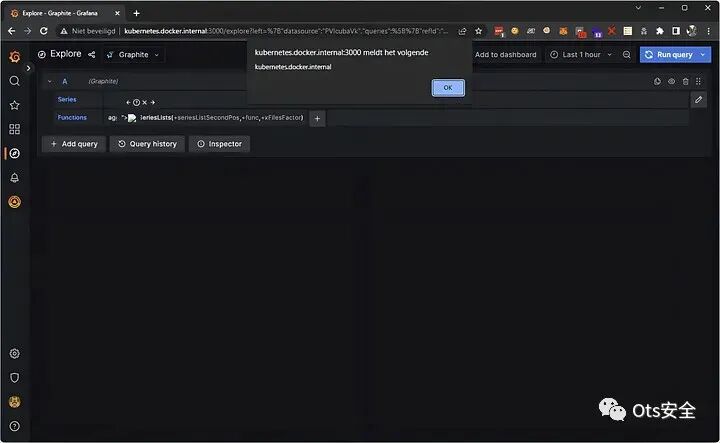Click the Grafana logo home icon
Screen dimensions: 720x443
point(15,56)
